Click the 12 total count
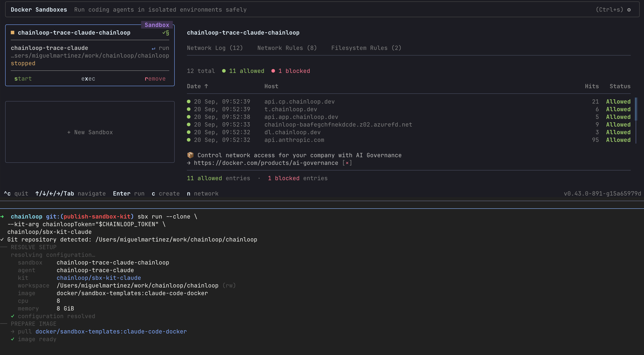The height and width of the screenshot is (355, 644). click(x=201, y=71)
